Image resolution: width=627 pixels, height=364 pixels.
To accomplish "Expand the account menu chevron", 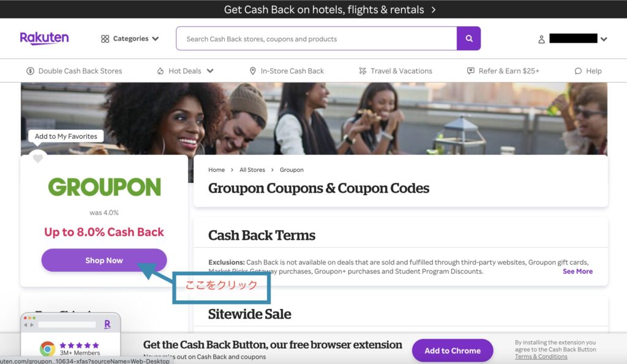I will [604, 39].
